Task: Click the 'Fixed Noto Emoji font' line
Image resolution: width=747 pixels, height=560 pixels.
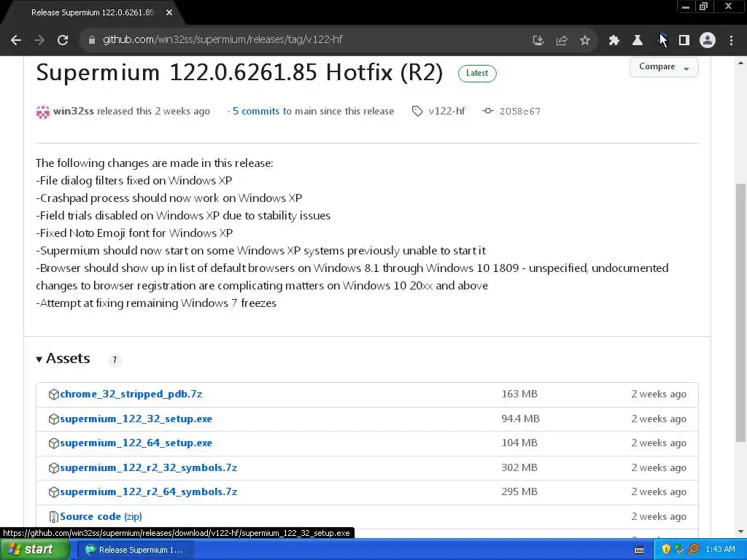Action: [x=134, y=233]
